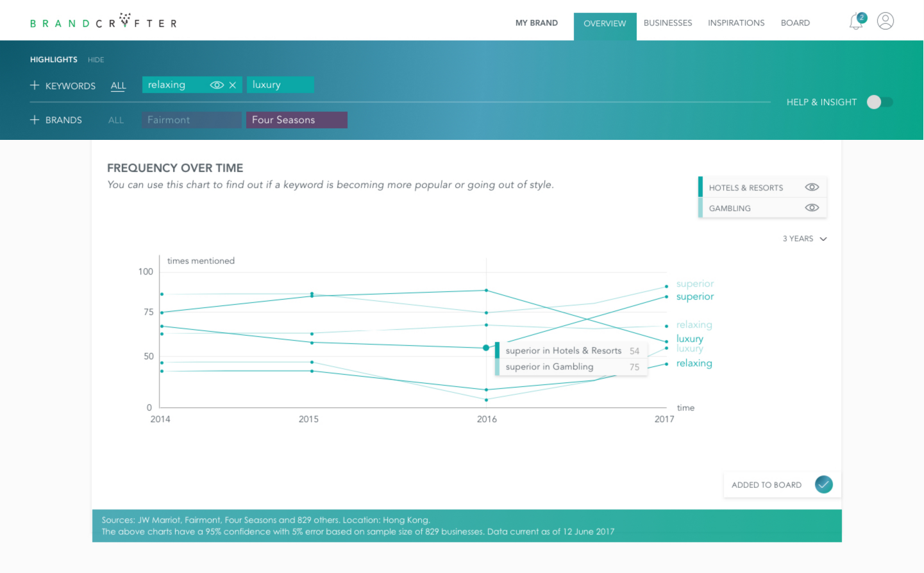
Task: Click the Fairmont brand color tag
Action: pyautogui.click(x=192, y=120)
